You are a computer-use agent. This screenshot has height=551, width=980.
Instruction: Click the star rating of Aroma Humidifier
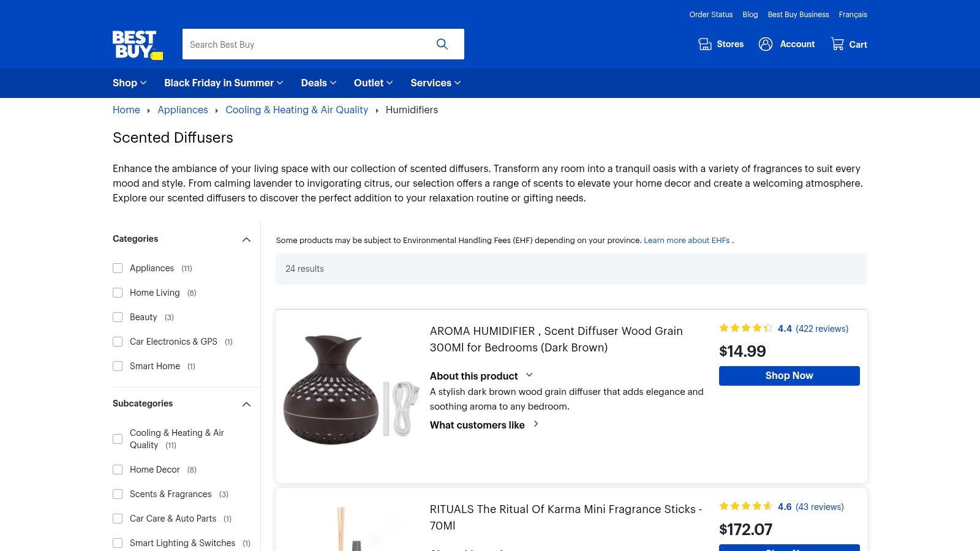click(746, 328)
